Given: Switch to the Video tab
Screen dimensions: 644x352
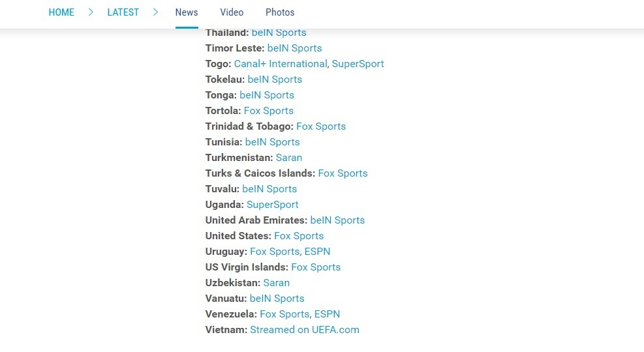Looking at the screenshot, I should pyautogui.click(x=232, y=12).
